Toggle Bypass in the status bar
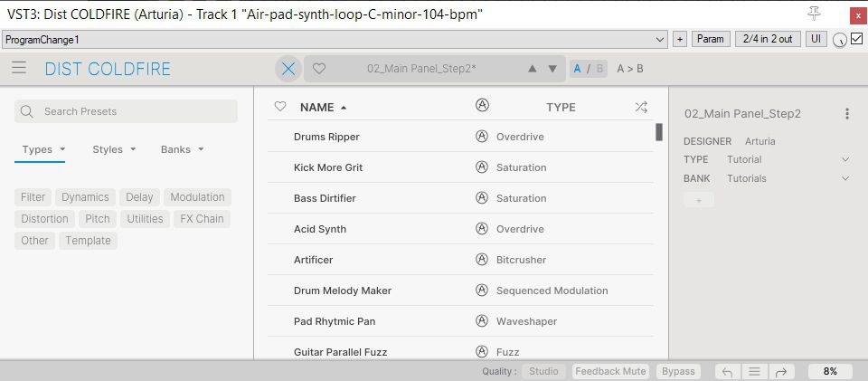Screen dimensions: 868x381 678,372
